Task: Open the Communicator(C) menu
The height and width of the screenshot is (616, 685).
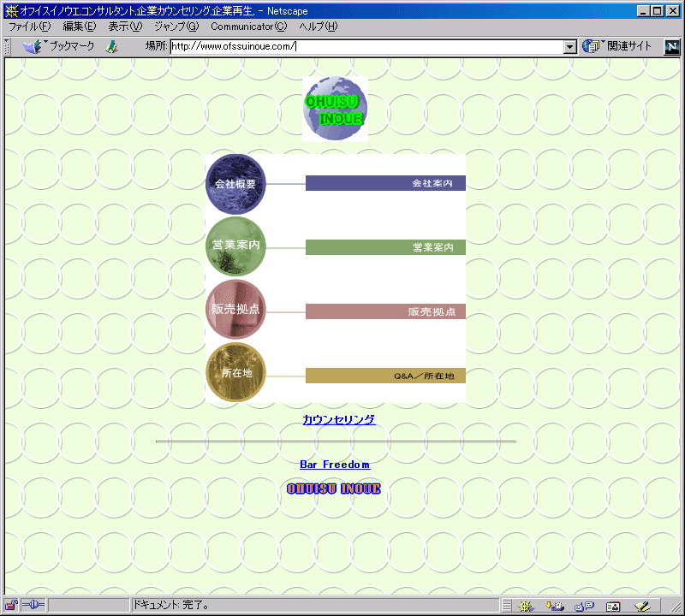Action: pyautogui.click(x=248, y=27)
